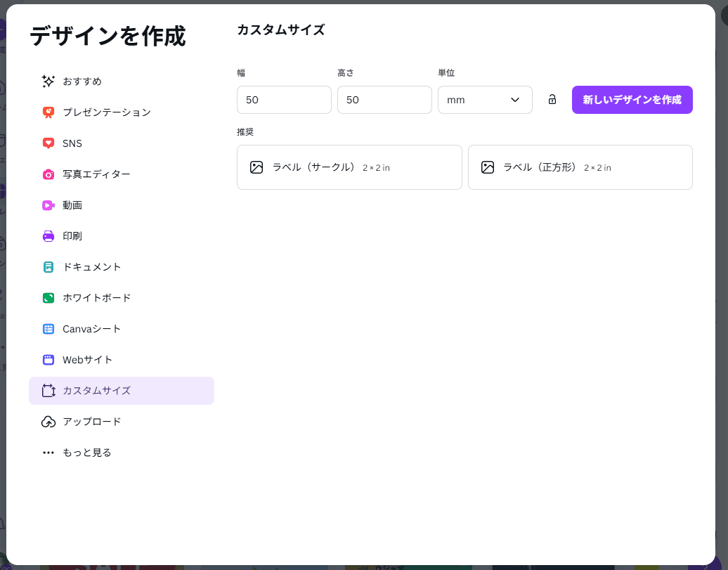This screenshot has height=570, width=728.
Task: Choose the ラベル（サークル）2×2 in suggestion
Action: pyautogui.click(x=349, y=167)
